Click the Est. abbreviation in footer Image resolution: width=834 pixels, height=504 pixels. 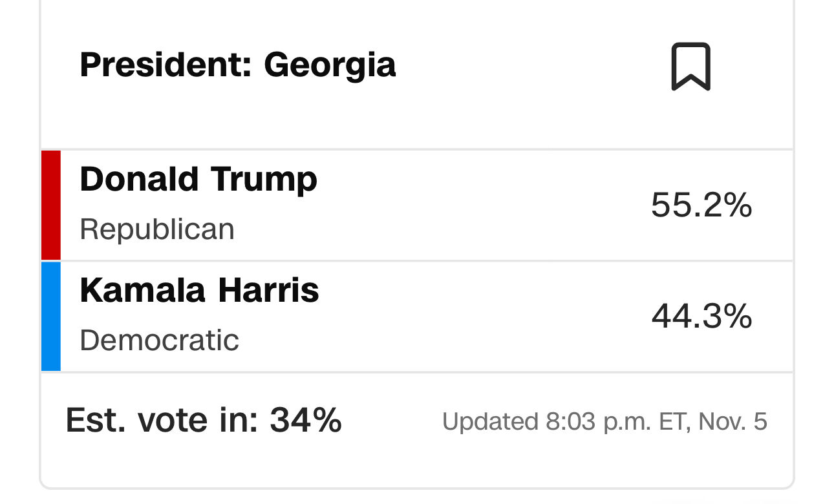point(96,420)
